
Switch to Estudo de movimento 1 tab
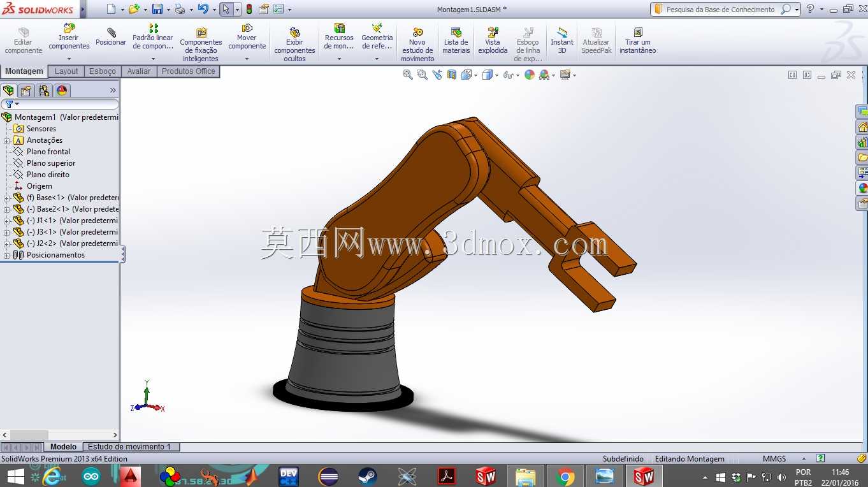129,447
